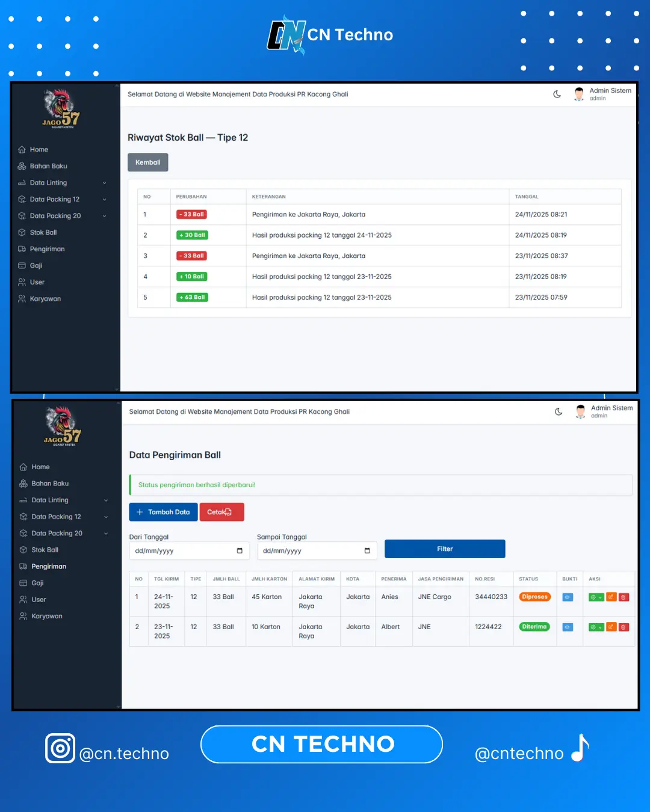Open Stok Ball in the upper sidebar
The width and height of the screenshot is (650, 812).
[x=43, y=233]
